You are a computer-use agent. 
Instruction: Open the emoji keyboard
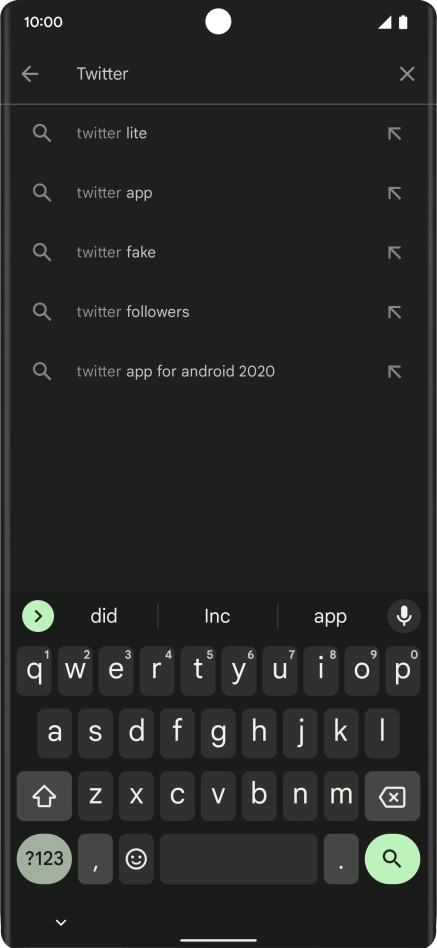click(x=136, y=859)
